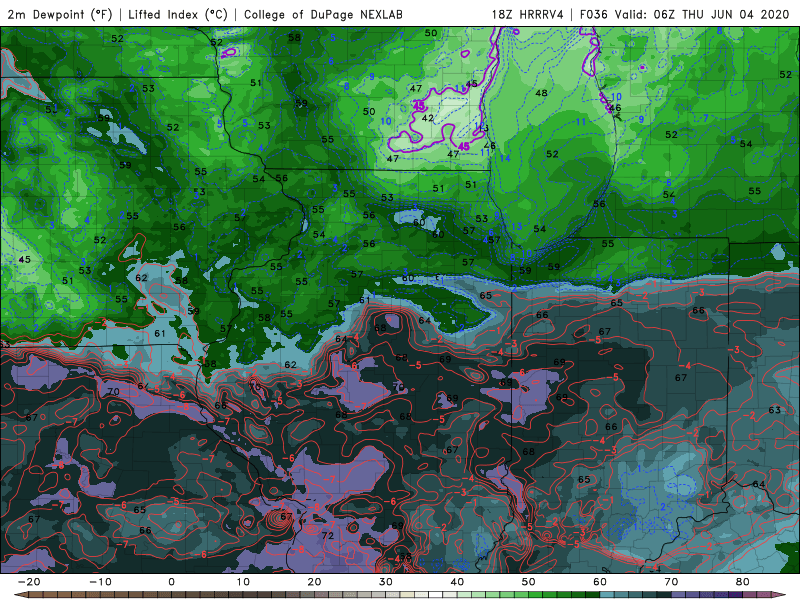Click the "Lifted Index (°C)" title text
The height and width of the screenshot is (600, 800).
[178, 14]
